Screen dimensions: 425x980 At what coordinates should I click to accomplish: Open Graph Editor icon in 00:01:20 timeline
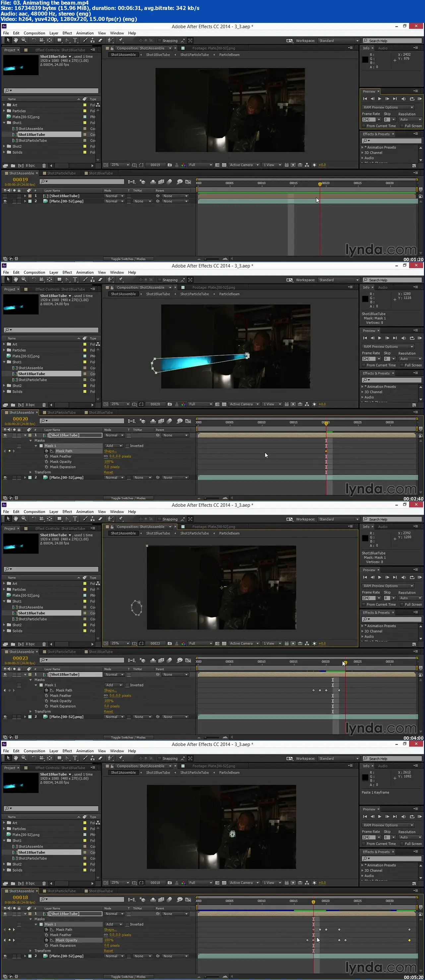pos(188,182)
